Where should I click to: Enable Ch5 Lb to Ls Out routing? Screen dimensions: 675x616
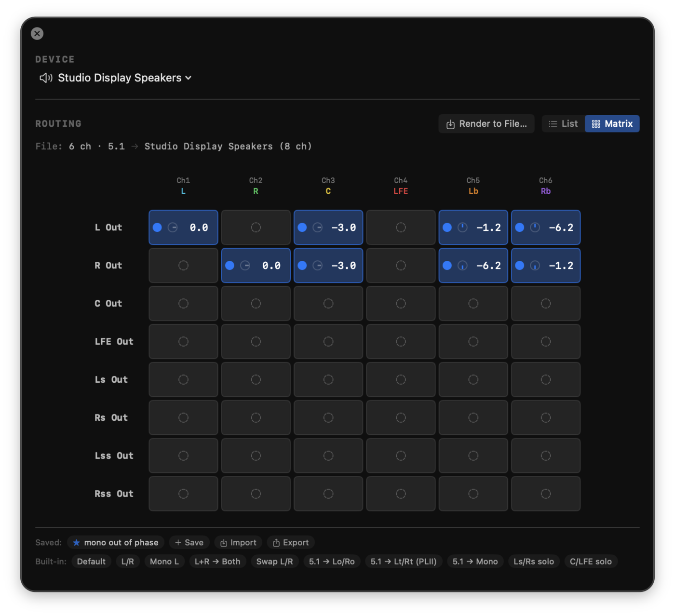point(473,380)
